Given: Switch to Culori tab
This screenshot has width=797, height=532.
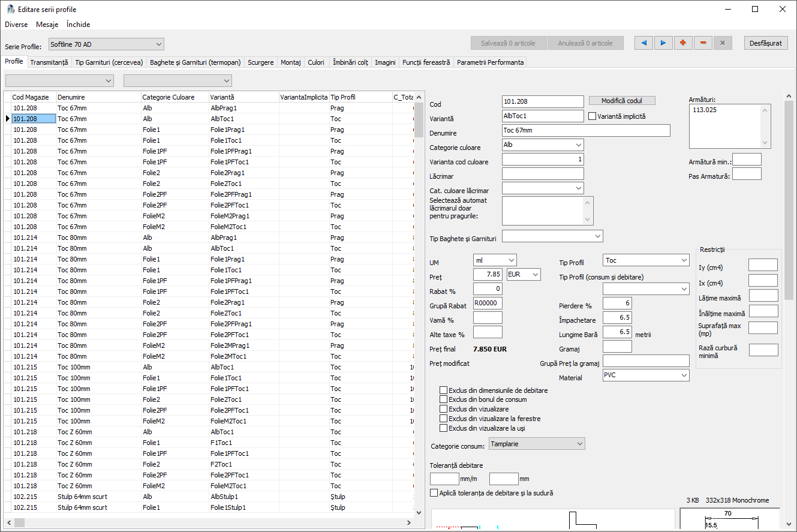Looking at the screenshot, I should pyautogui.click(x=316, y=62).
